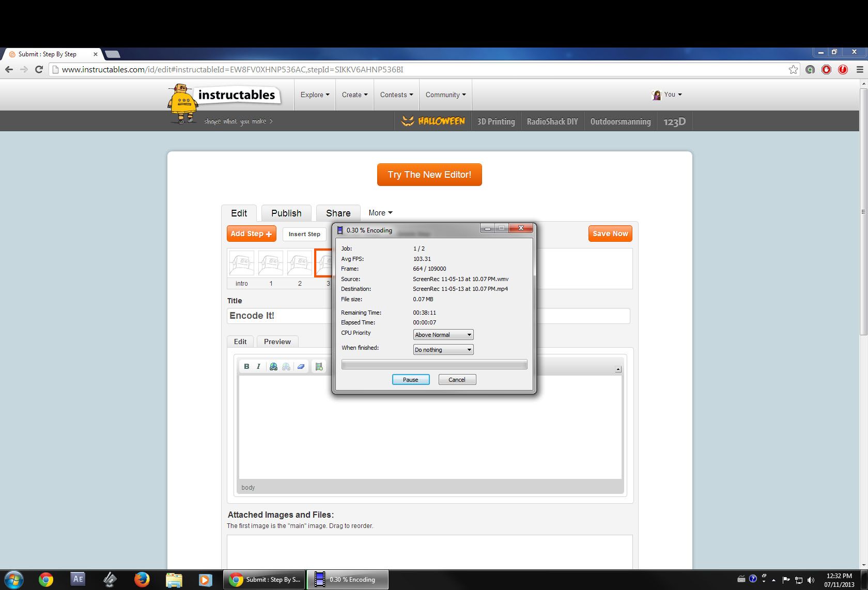Click the Try The New Editor button

pyautogui.click(x=429, y=174)
